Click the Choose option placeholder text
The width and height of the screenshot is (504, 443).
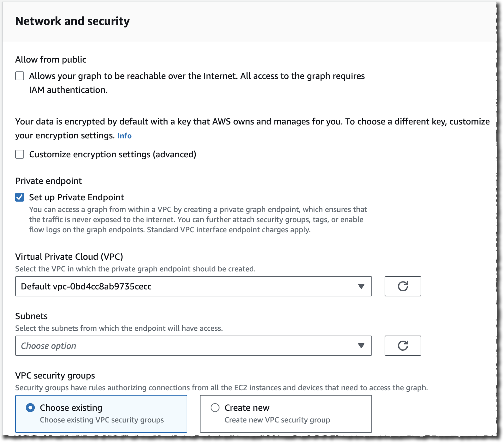49,346
